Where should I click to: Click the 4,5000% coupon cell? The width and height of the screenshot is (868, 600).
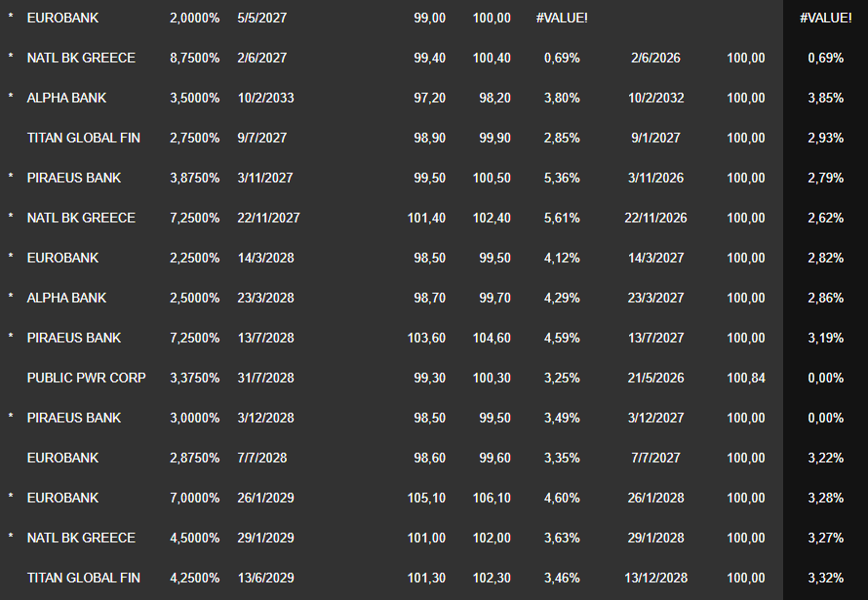click(x=194, y=538)
